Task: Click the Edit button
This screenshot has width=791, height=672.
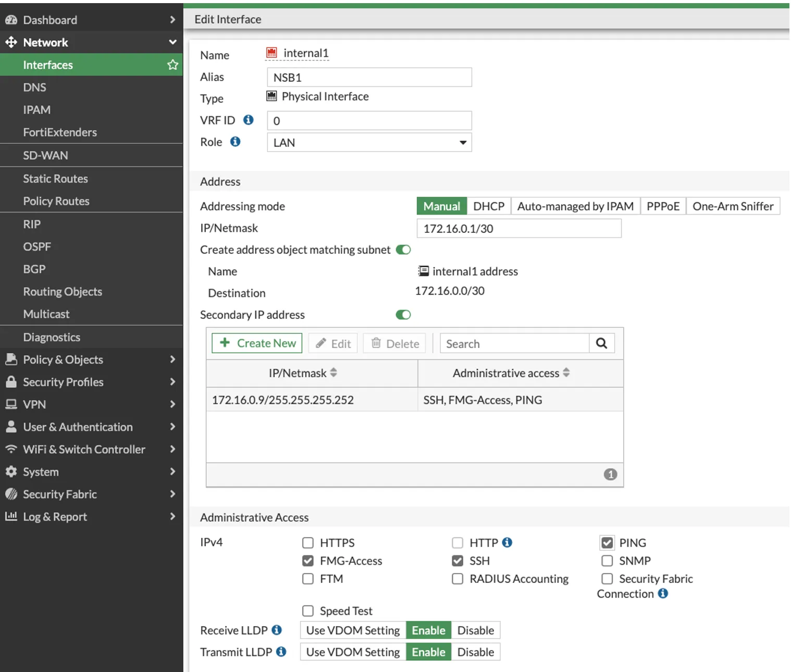Action: pos(333,343)
